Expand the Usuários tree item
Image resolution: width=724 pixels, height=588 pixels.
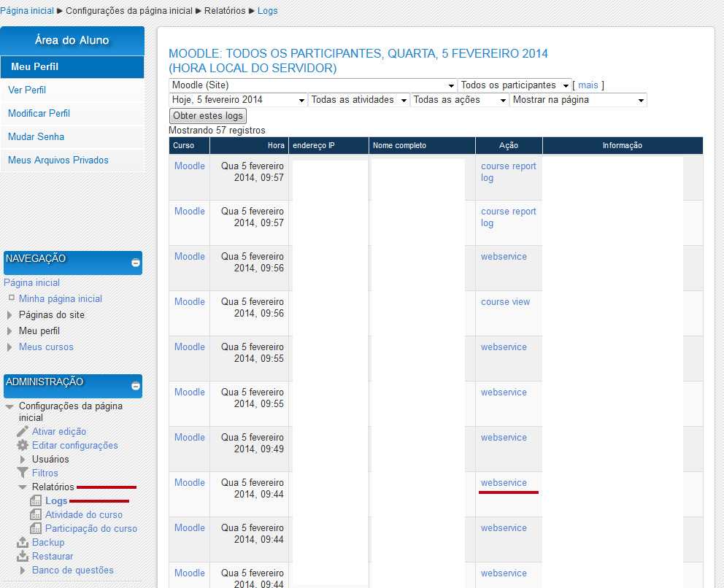[x=23, y=459]
